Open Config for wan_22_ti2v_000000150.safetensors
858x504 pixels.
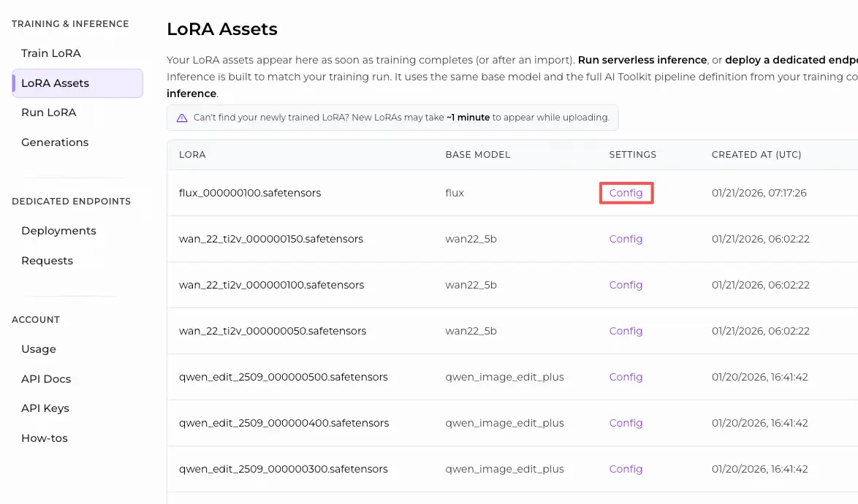point(626,238)
